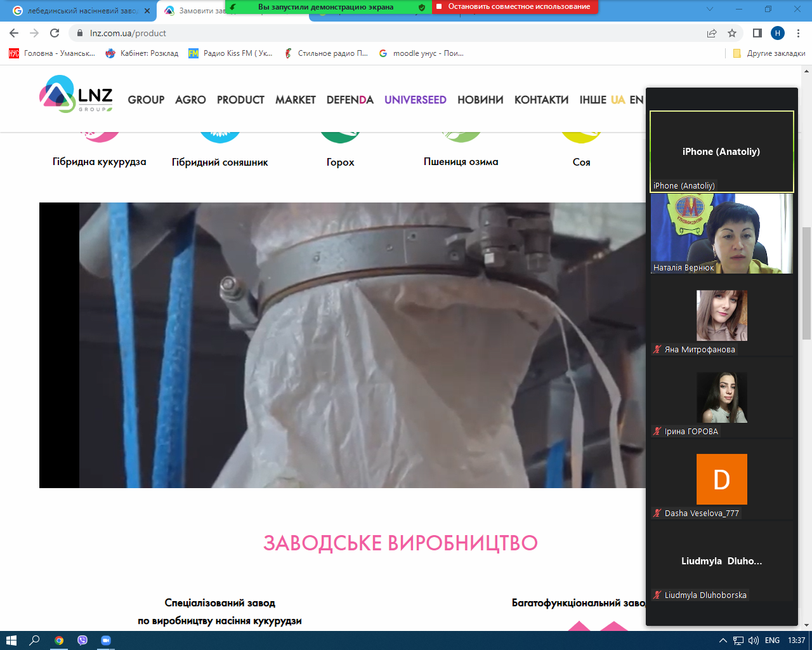Open the Windows Start menu

11,640
